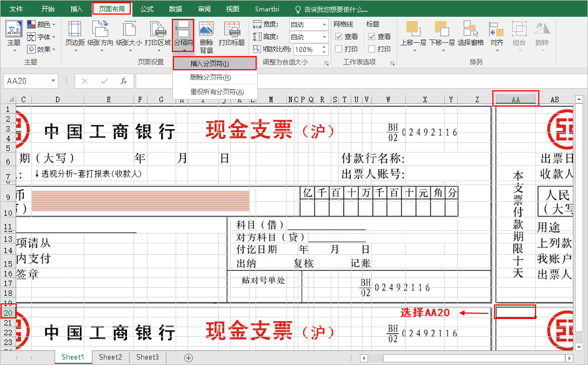Screen dimensions: 588x365
Task: Click the 纸张大小 paper size icon
Action: (129, 29)
